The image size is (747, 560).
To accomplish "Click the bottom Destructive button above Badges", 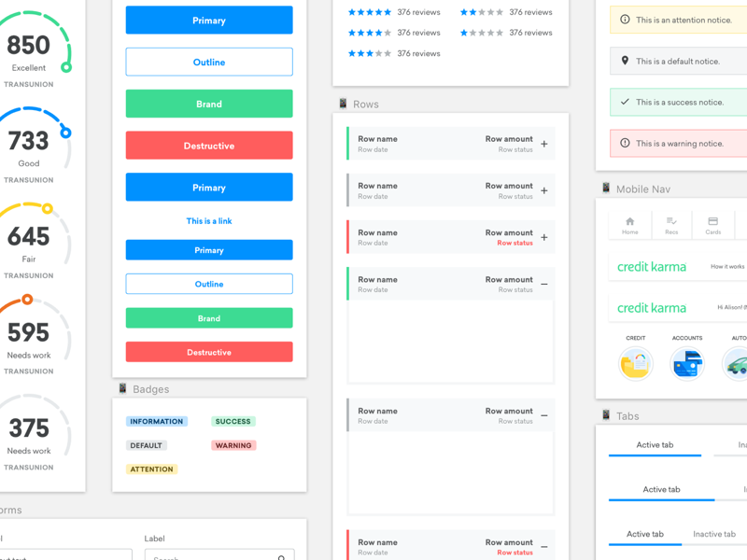I will (x=209, y=352).
